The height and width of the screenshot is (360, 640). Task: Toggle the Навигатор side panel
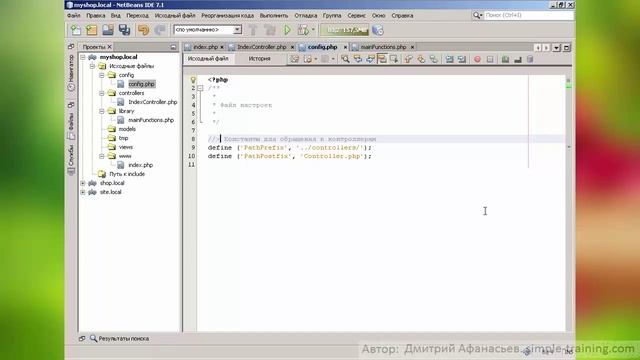tap(71, 73)
